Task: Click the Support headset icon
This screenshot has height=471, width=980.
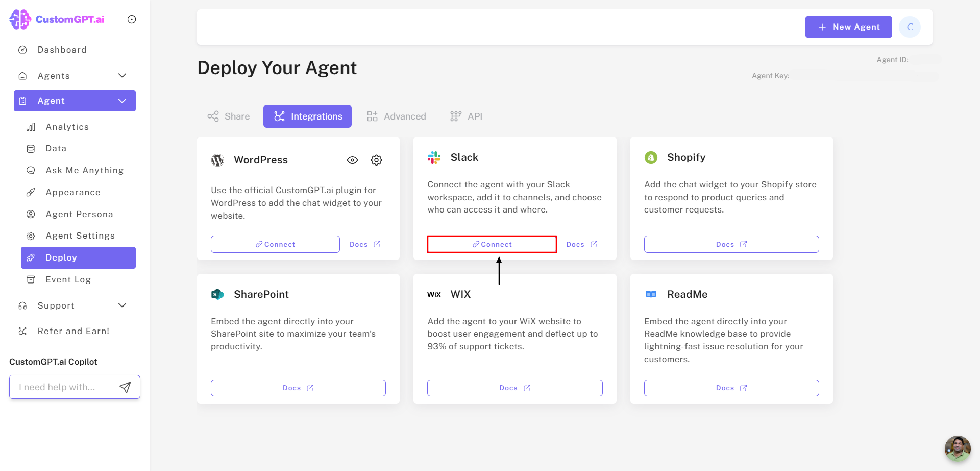Action: (x=22, y=305)
